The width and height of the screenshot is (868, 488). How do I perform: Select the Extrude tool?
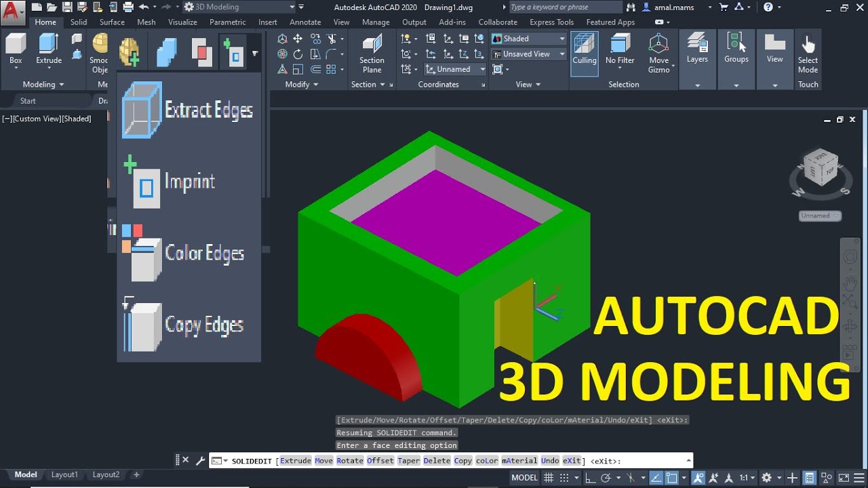[49, 49]
